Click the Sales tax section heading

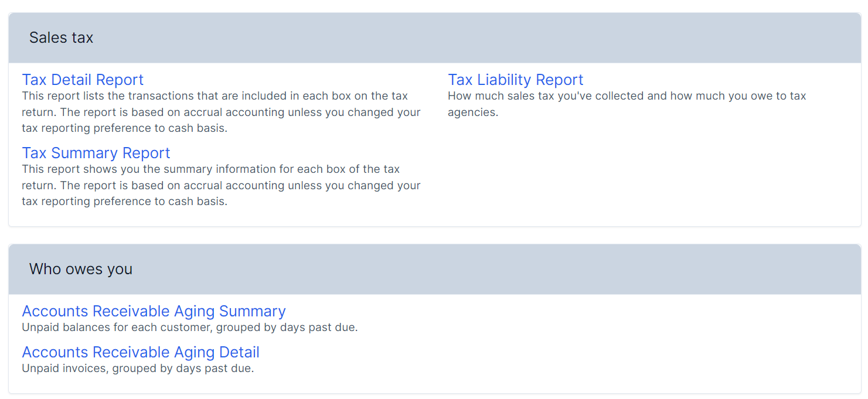pos(61,38)
